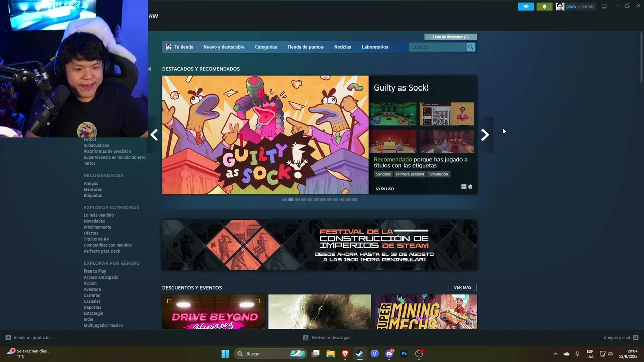Browse Perfecto para Deck
This screenshot has height=362, width=644.
pyautogui.click(x=102, y=251)
